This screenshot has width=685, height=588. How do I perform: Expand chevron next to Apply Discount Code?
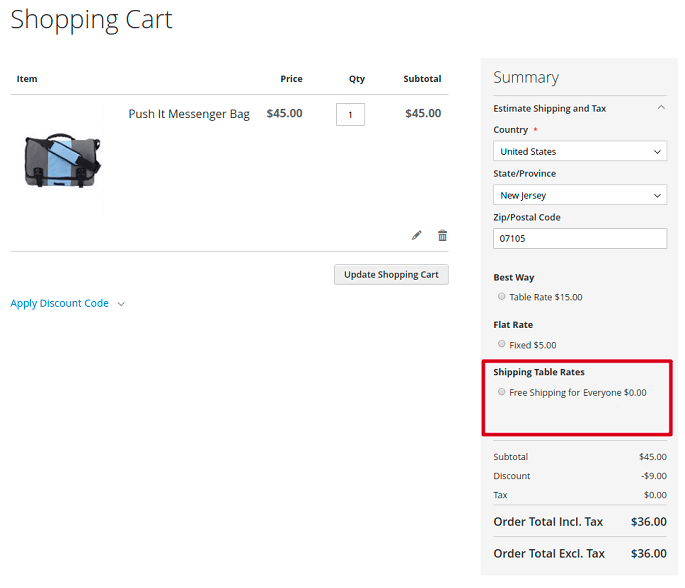(x=121, y=304)
